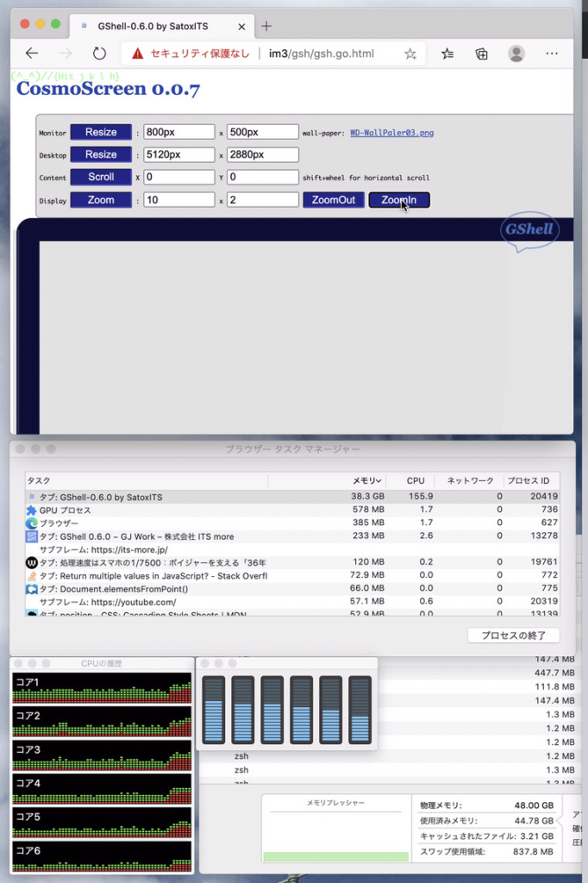This screenshot has height=883, width=588.
Task: Click the browser back arrow
Action: click(32, 53)
